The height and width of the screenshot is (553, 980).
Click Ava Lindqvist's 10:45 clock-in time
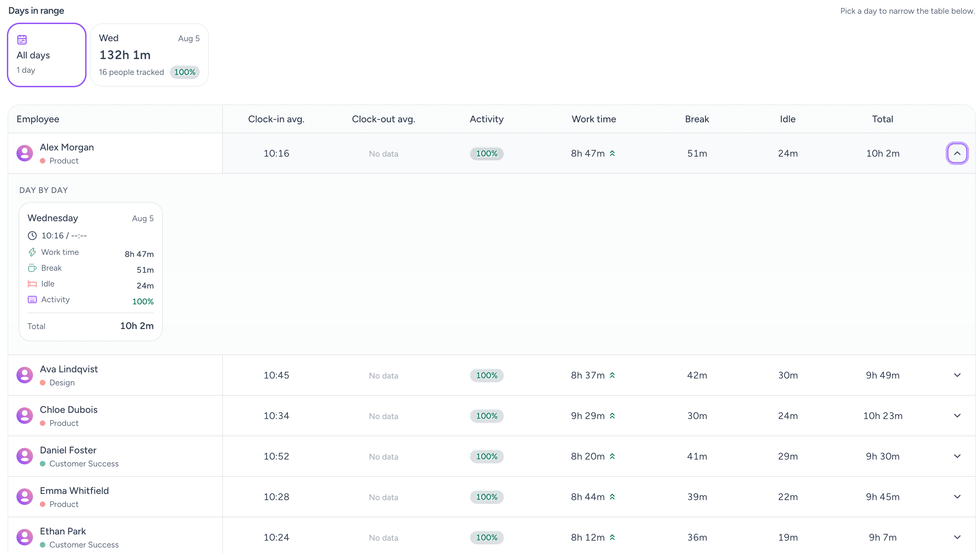click(276, 375)
